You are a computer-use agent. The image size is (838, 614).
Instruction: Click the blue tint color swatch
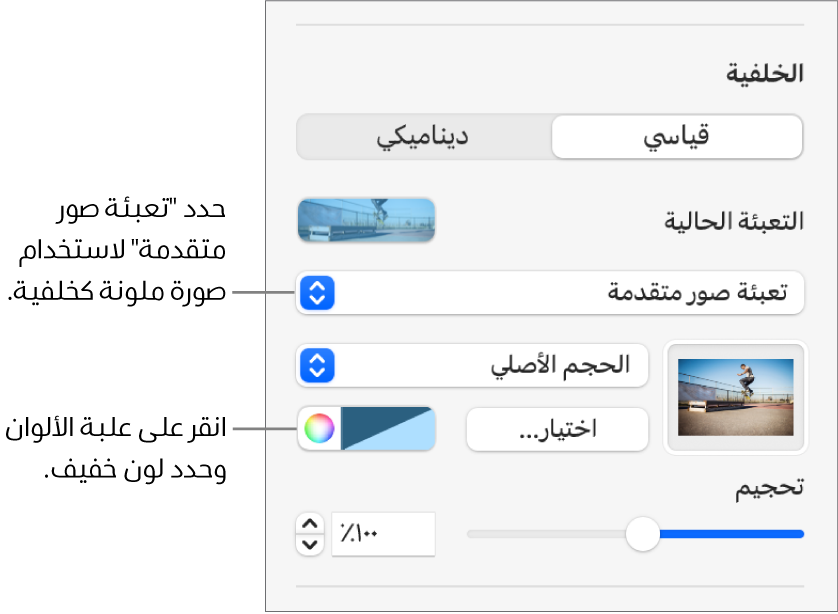[x=386, y=429]
